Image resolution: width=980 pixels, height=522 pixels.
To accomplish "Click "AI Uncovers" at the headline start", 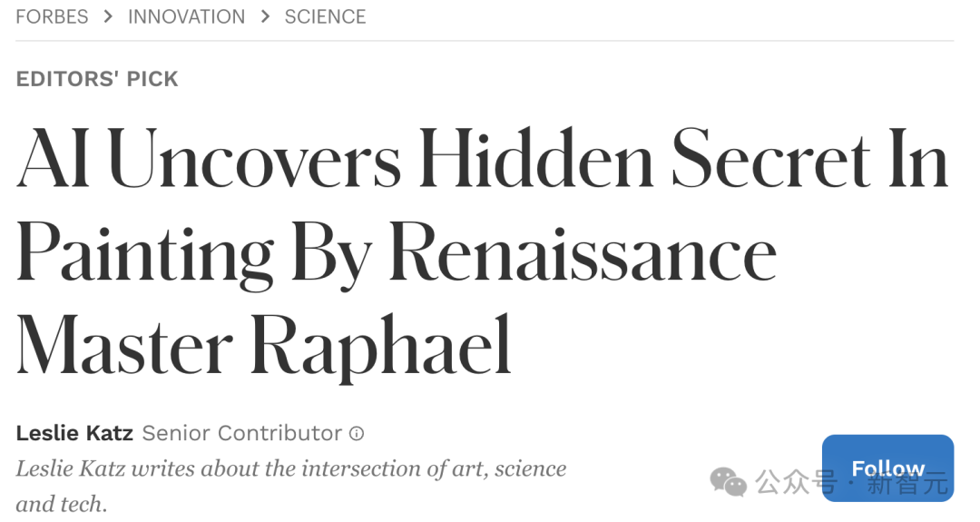I will 208,161.
